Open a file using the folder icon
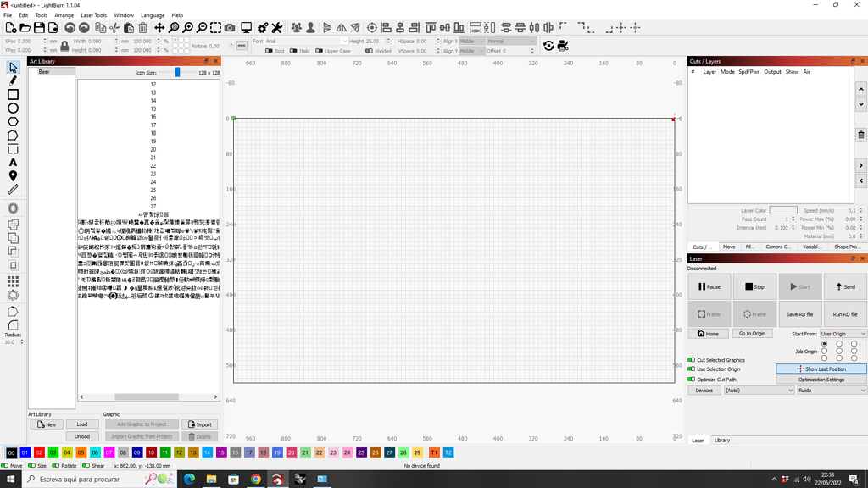Viewport: 868px width, 488px height. [x=25, y=28]
